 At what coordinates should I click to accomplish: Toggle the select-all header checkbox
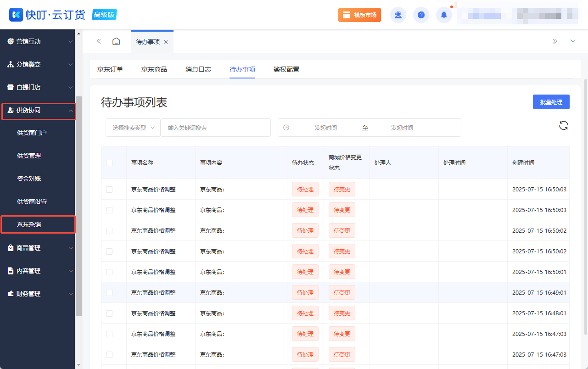109,162
